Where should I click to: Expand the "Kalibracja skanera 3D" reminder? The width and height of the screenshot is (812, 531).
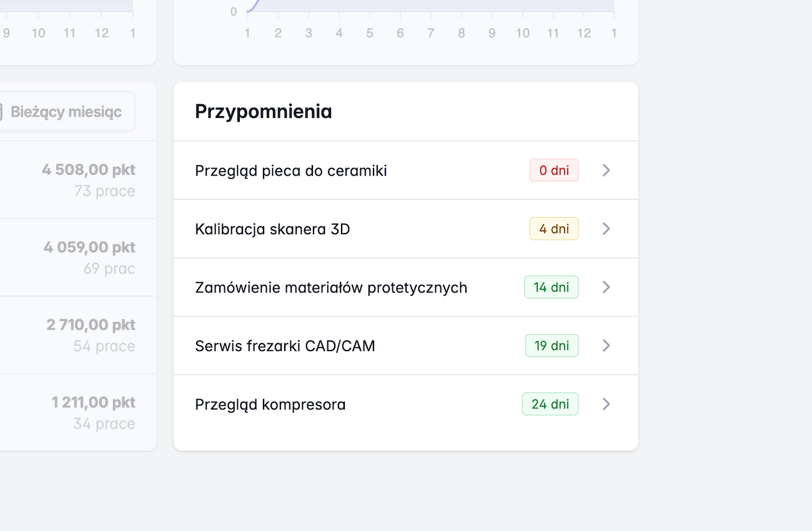[605, 228]
